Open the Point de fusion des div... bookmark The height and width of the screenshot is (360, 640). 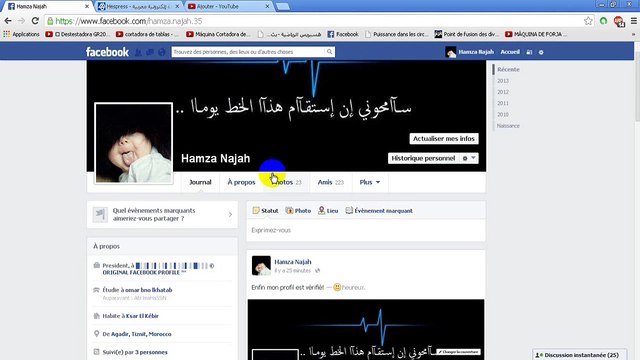[467, 34]
